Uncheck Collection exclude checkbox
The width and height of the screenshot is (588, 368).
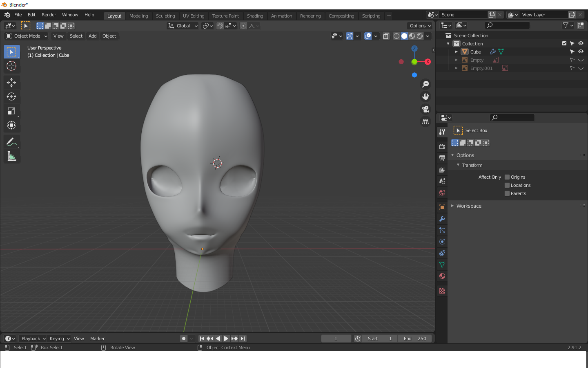pyautogui.click(x=564, y=43)
